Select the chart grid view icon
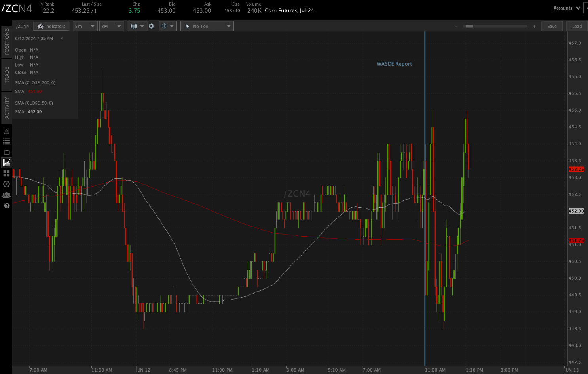Screen dimensions: 588x374 6,162
